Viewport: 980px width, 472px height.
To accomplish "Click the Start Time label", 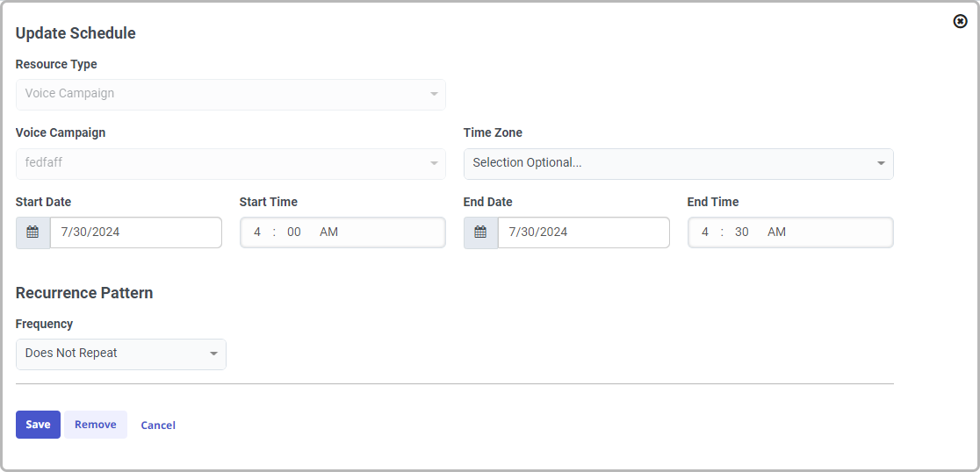I will click(268, 202).
